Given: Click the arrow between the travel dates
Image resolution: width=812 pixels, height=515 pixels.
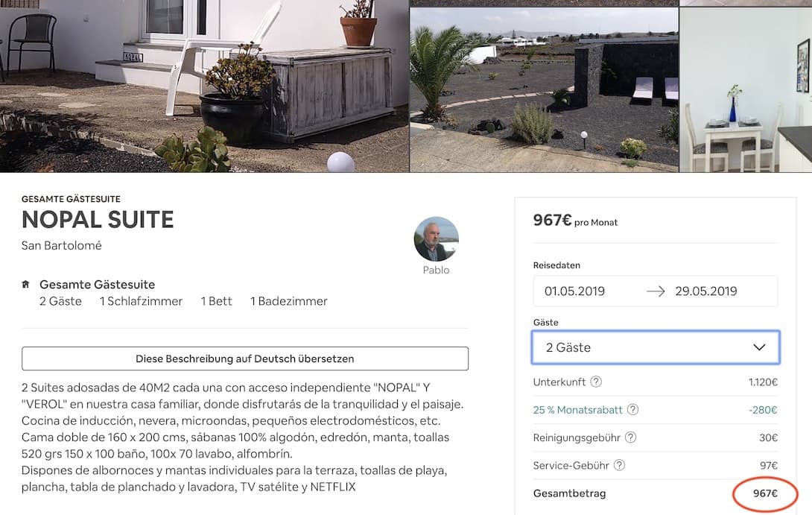Looking at the screenshot, I should 656,291.
